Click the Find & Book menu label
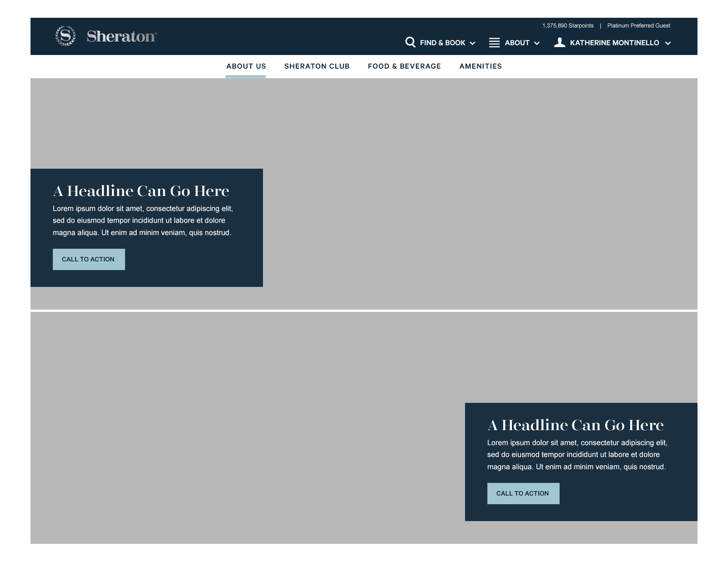 pos(442,43)
